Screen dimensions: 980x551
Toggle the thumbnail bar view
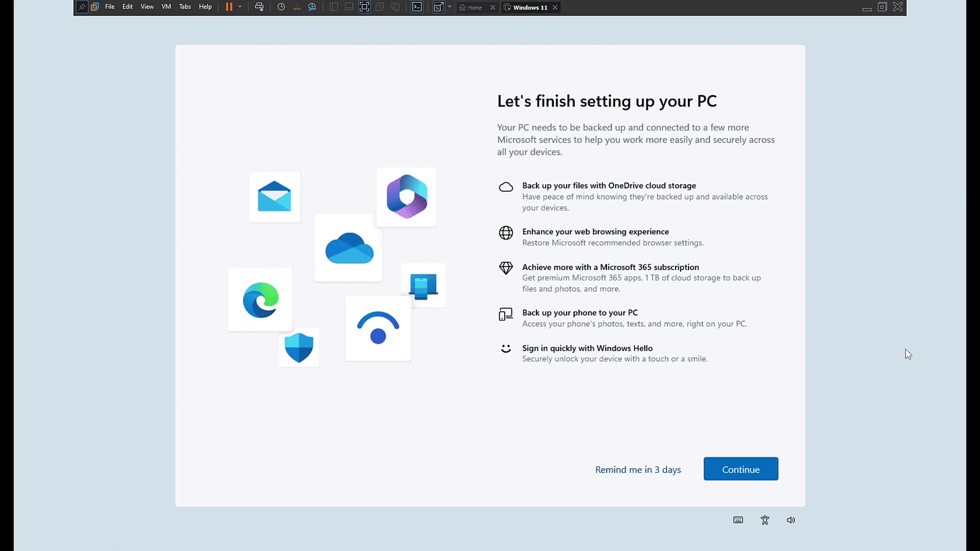tap(349, 7)
